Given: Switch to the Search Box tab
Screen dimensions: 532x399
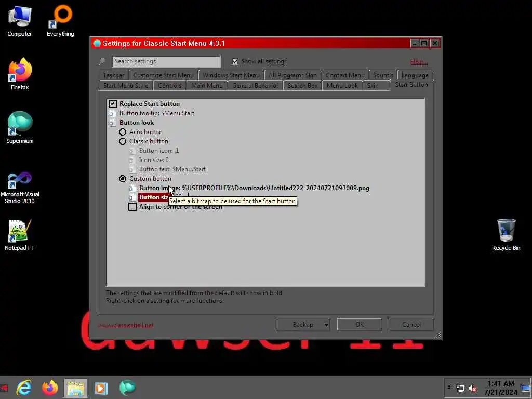Looking at the screenshot, I should 302,86.
